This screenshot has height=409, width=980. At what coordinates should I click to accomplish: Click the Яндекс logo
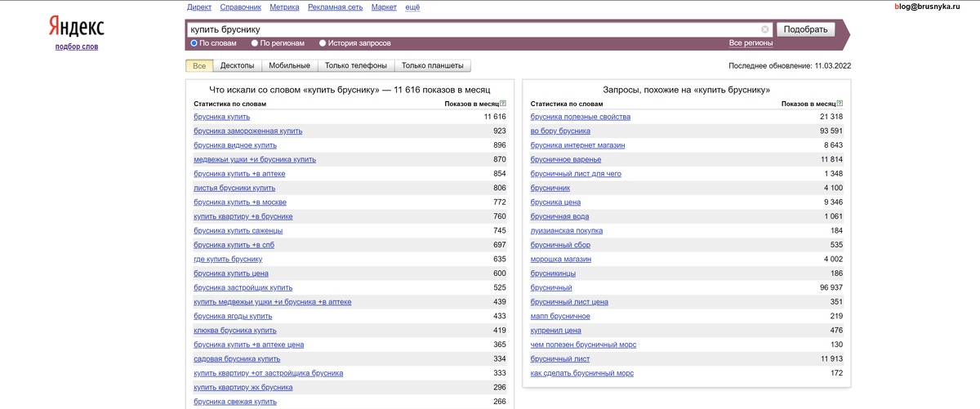pos(76,26)
